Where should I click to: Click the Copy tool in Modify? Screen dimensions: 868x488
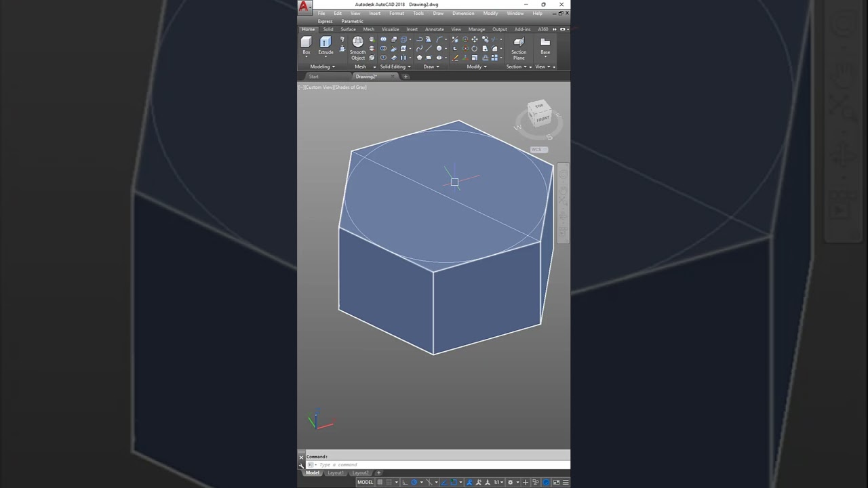(x=485, y=39)
